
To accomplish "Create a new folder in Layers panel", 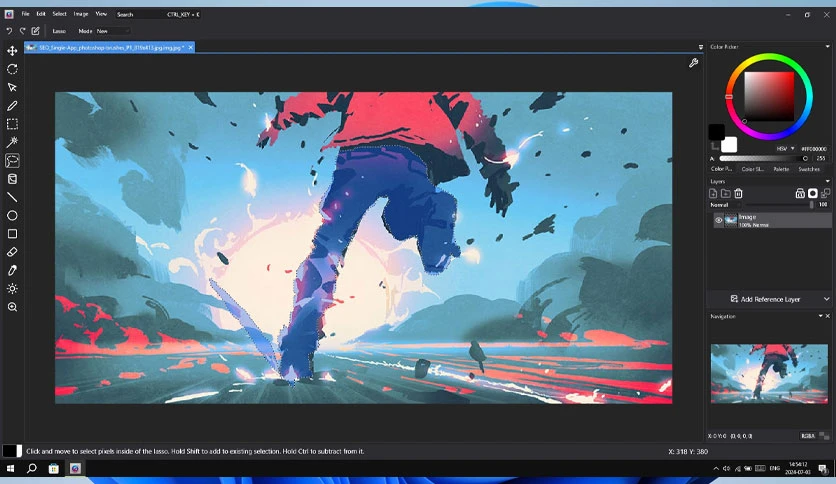I will tap(726, 193).
